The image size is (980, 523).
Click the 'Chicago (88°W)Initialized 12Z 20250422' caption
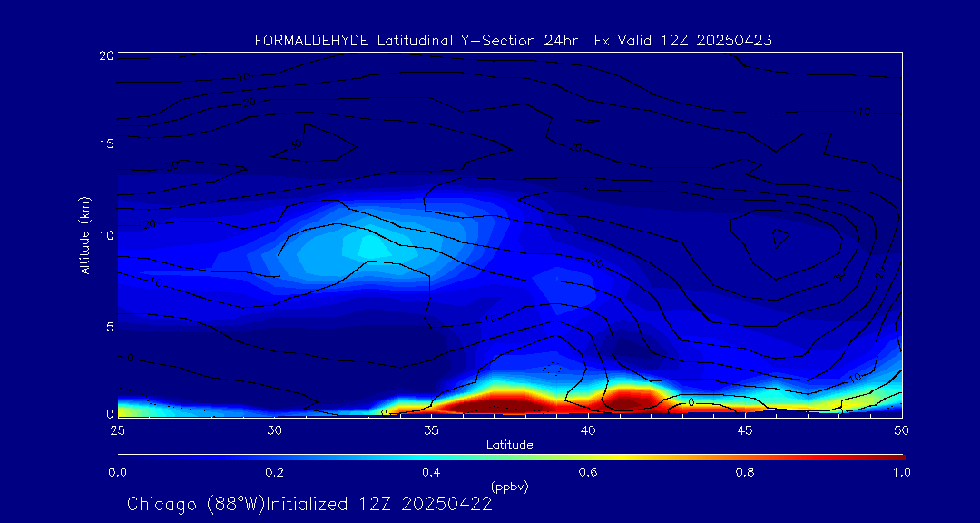pyautogui.click(x=310, y=504)
